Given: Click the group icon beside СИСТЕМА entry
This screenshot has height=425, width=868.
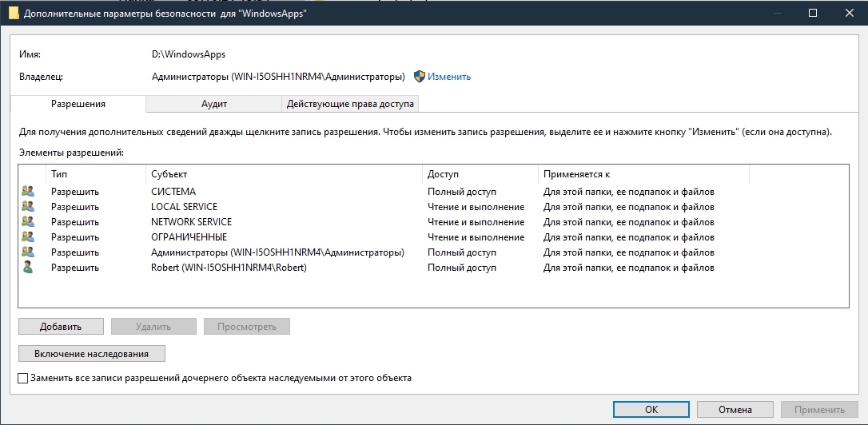Looking at the screenshot, I should pos(28,192).
